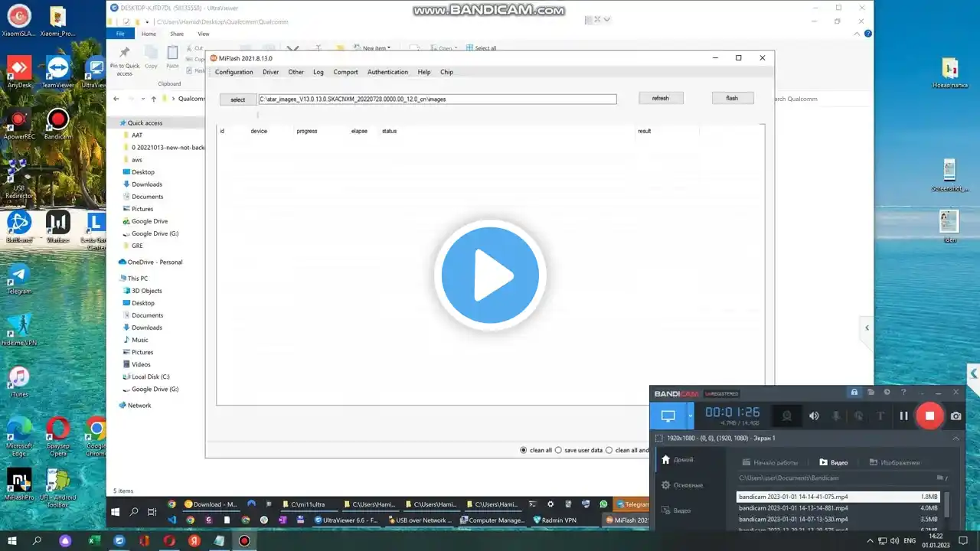Open the ApowerREC desktop shortcut
980x551 pixels.
click(19, 124)
